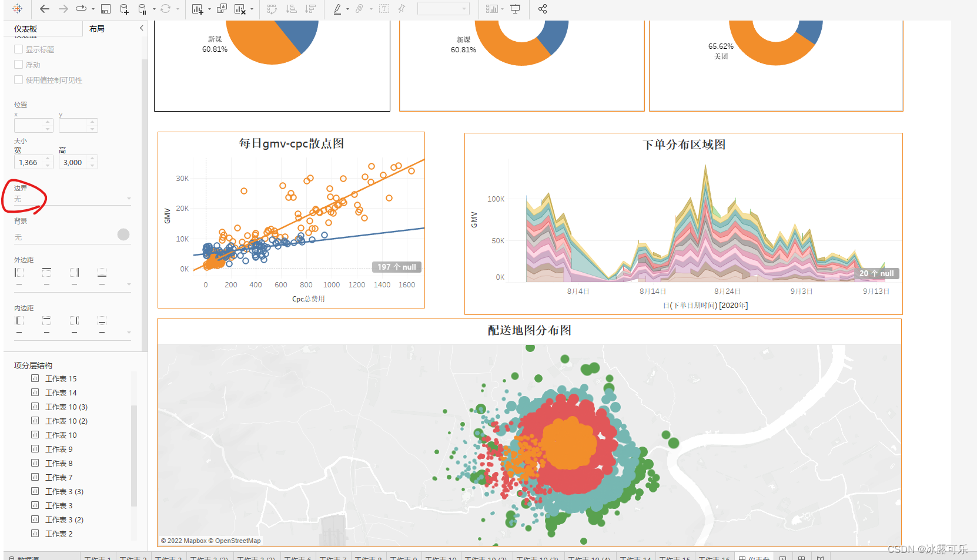
Task: Click the Redo forward arrow
Action: pos(63,9)
